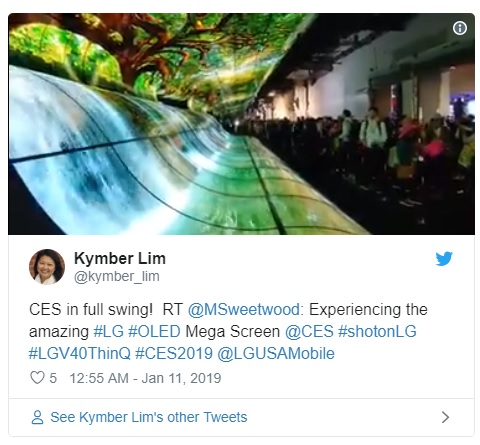The image size is (480, 445).
Task: Open the 12:55 AM - Jan 11, 2019 timestamp
Action: coord(145,378)
